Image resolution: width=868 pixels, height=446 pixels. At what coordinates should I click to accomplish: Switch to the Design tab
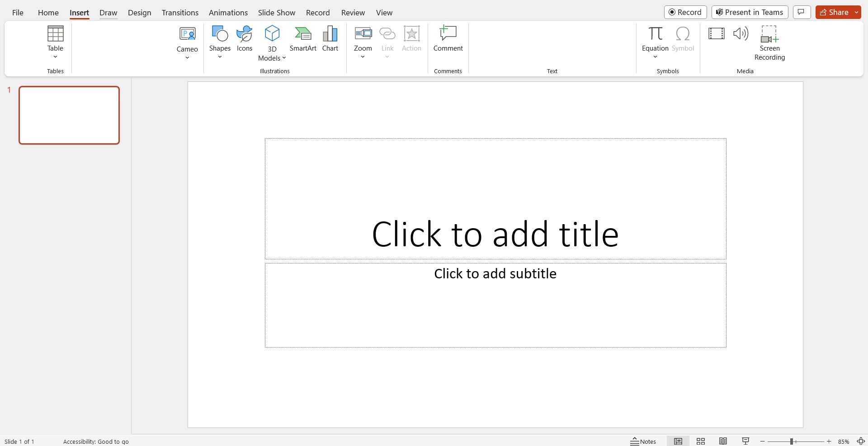point(140,13)
